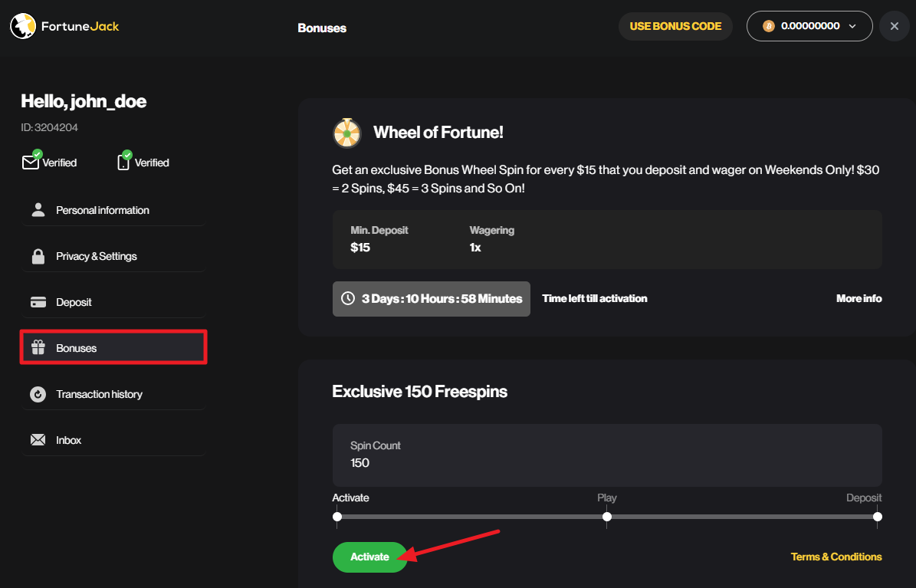Screen dimensions: 916x588
Task: Click the Privacy & Settings lock icon
Action: 38,255
